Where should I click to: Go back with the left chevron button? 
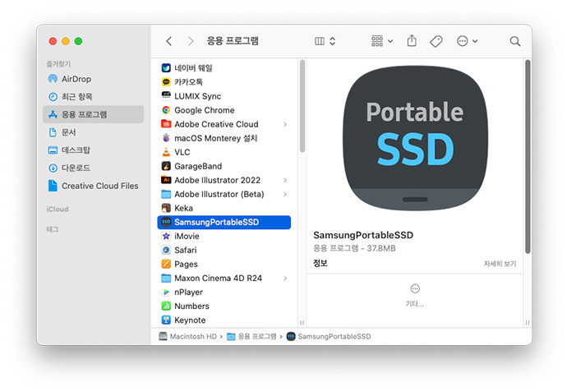click(169, 41)
